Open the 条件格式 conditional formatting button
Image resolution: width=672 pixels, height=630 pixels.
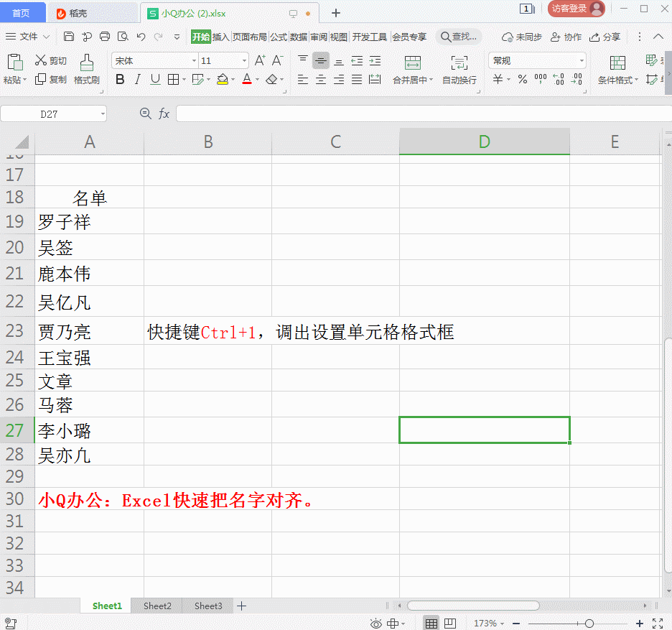tap(617, 70)
